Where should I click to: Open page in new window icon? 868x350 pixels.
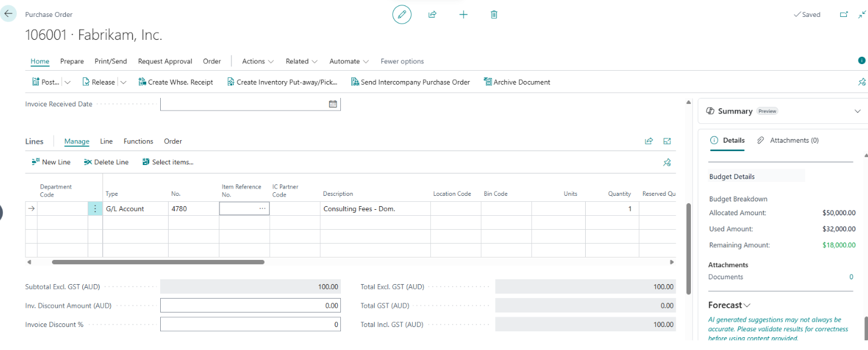coord(844,15)
